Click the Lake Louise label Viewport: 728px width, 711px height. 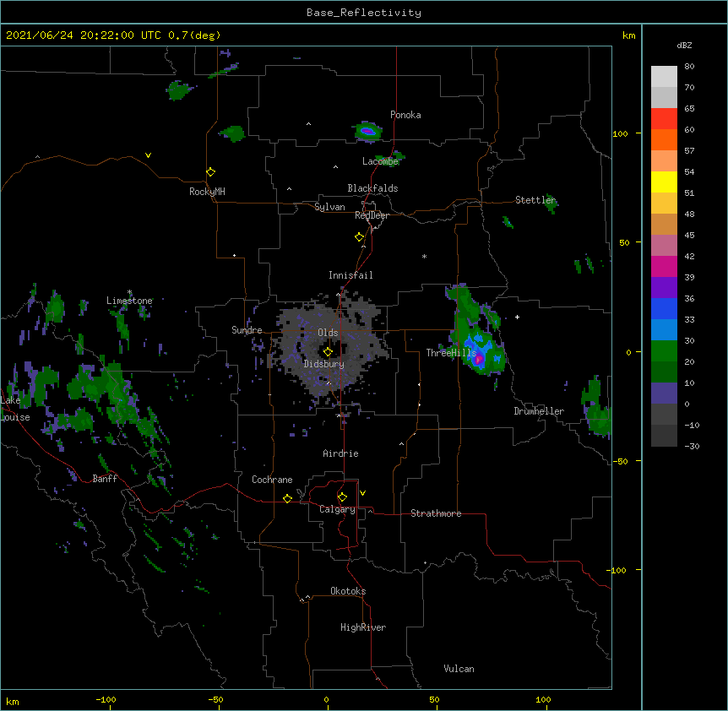point(14,409)
